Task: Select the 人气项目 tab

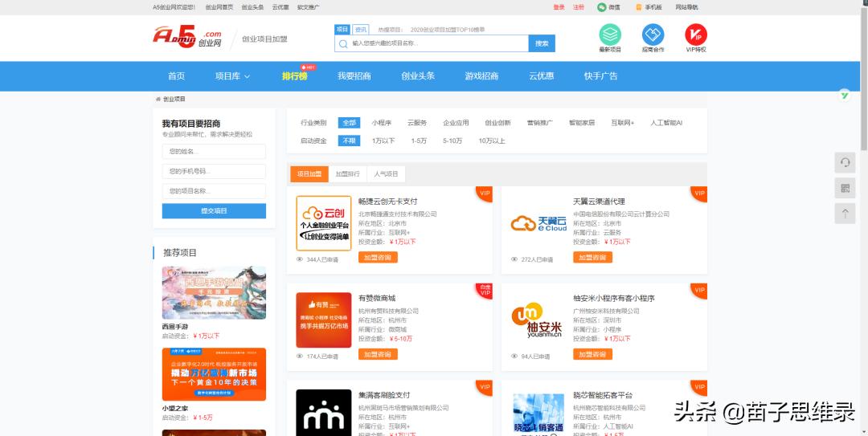Action: tap(386, 173)
